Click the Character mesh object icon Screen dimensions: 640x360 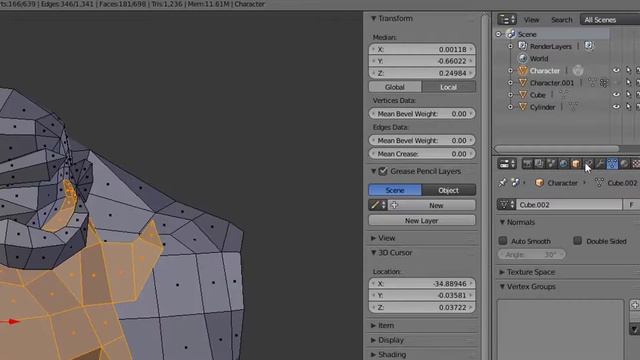click(522, 71)
